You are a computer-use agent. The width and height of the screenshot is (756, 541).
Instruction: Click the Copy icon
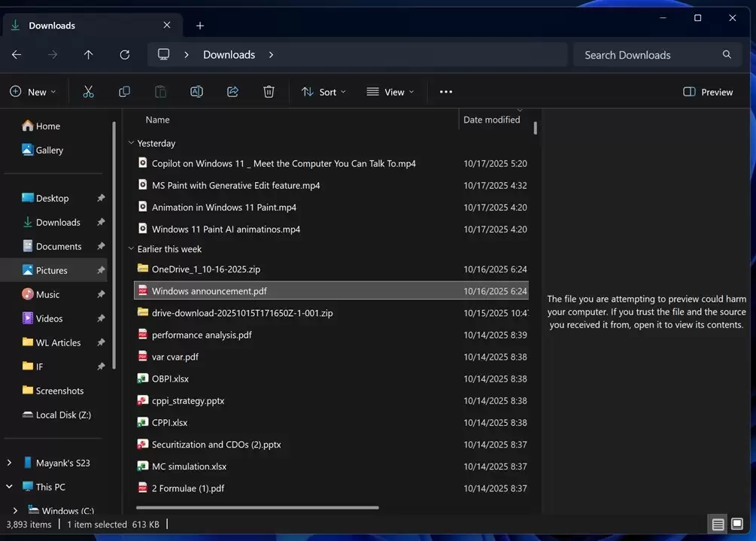tap(124, 91)
